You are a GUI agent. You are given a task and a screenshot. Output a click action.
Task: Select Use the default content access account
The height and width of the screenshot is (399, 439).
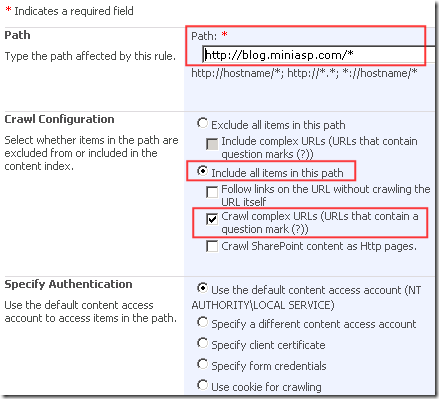click(x=202, y=288)
